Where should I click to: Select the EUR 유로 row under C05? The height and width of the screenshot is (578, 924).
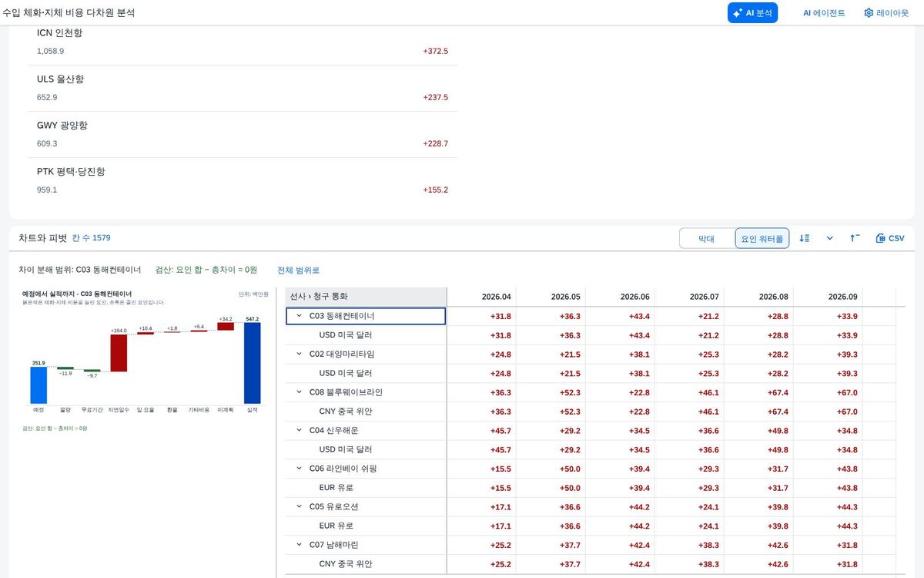click(366, 526)
